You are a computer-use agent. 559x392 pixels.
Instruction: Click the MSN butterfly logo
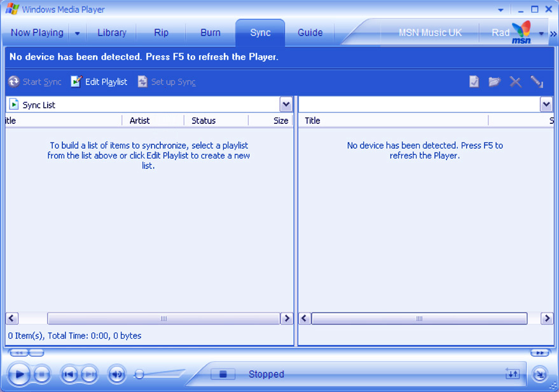click(x=521, y=32)
